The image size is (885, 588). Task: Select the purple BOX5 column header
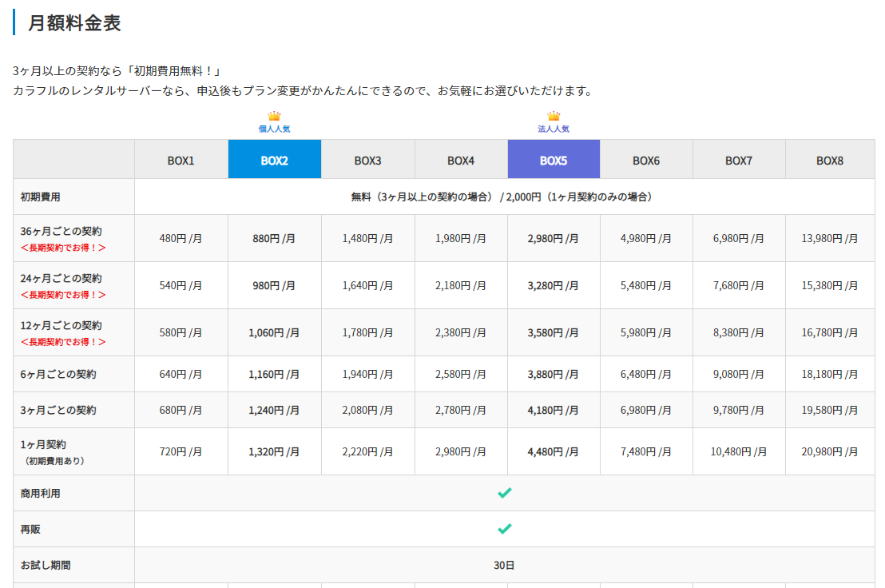point(554,160)
